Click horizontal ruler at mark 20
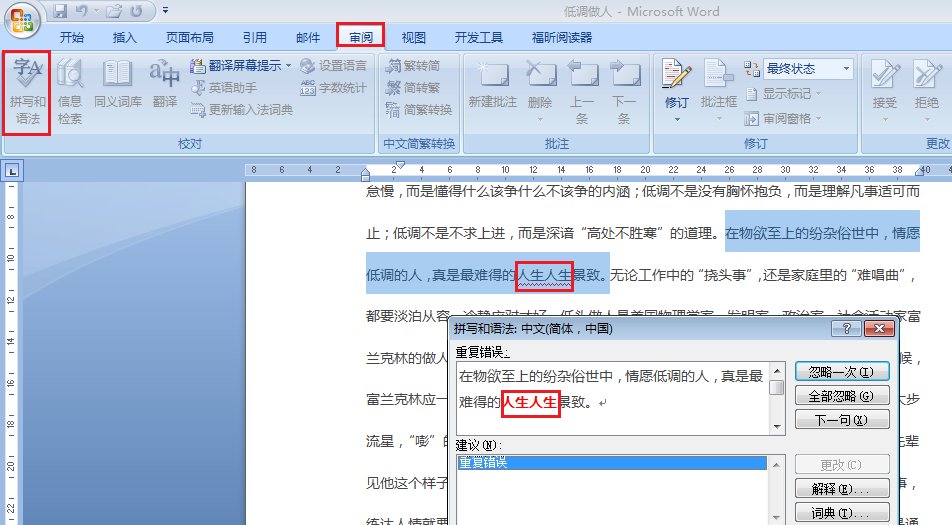This screenshot has width=952, height=525. [645, 170]
